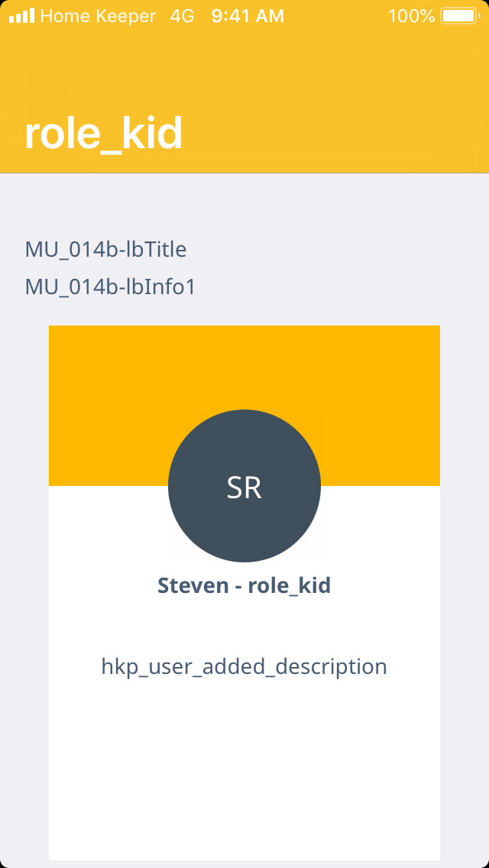
Task: Select the MU_014b-lbInfo1 label
Action: (111, 287)
